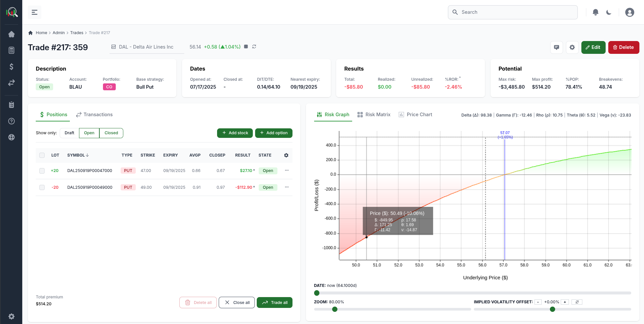Viewport: 644px width, 324px height.
Task: Open the Home page from the sidebar
Action: coord(11,34)
